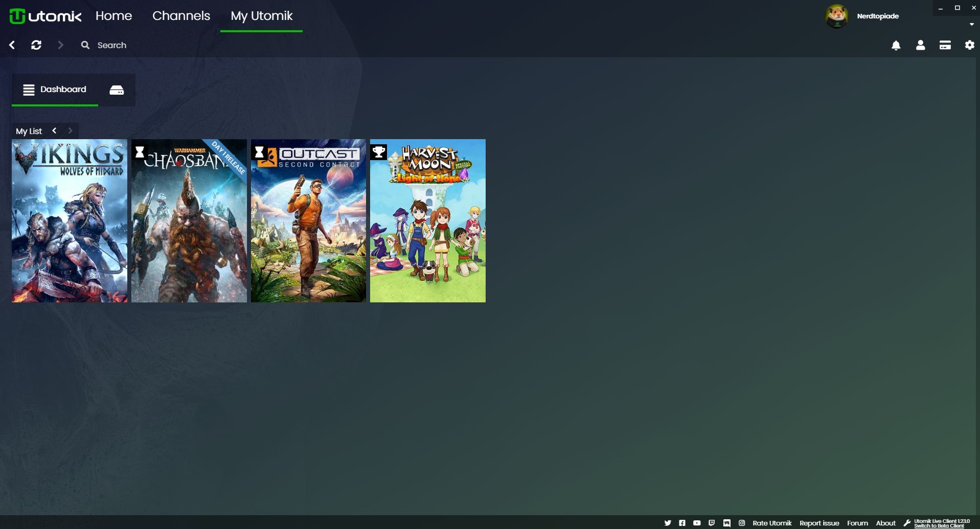Select the Dashboard tab

tap(55, 90)
